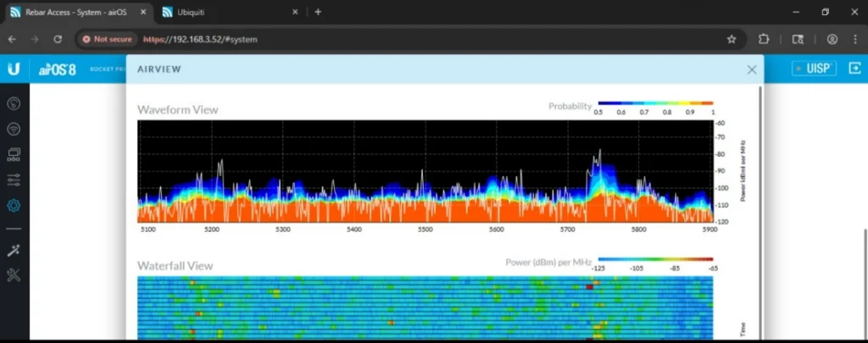The width and height of the screenshot is (868, 343).
Task: Open the media control icon in toolbar
Action: (x=798, y=39)
